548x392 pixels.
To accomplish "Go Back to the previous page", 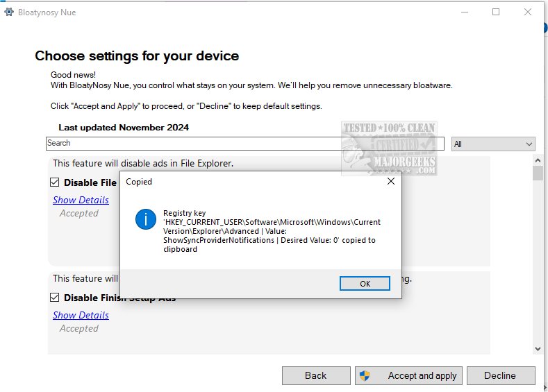I will [x=315, y=375].
